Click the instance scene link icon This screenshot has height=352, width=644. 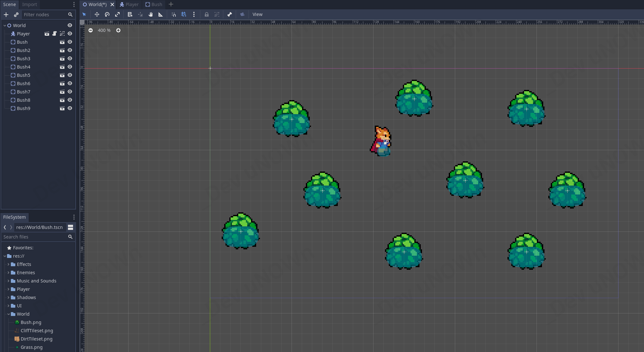tap(16, 15)
